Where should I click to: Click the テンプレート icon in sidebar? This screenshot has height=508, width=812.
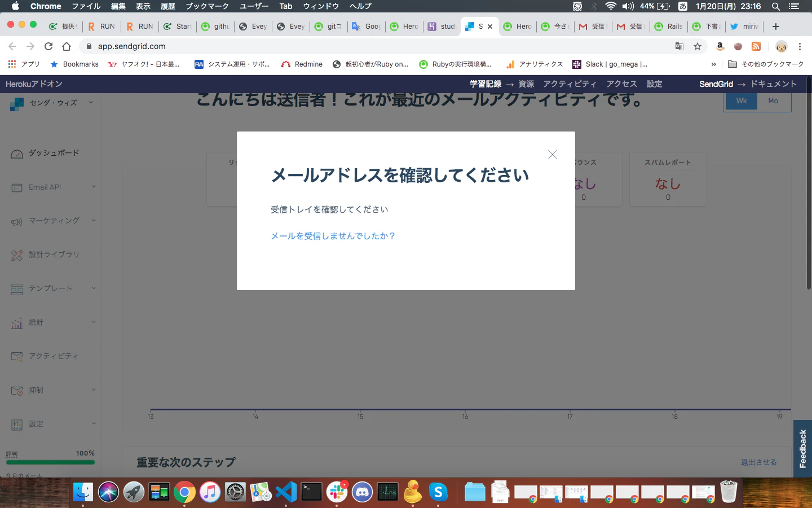click(x=17, y=289)
